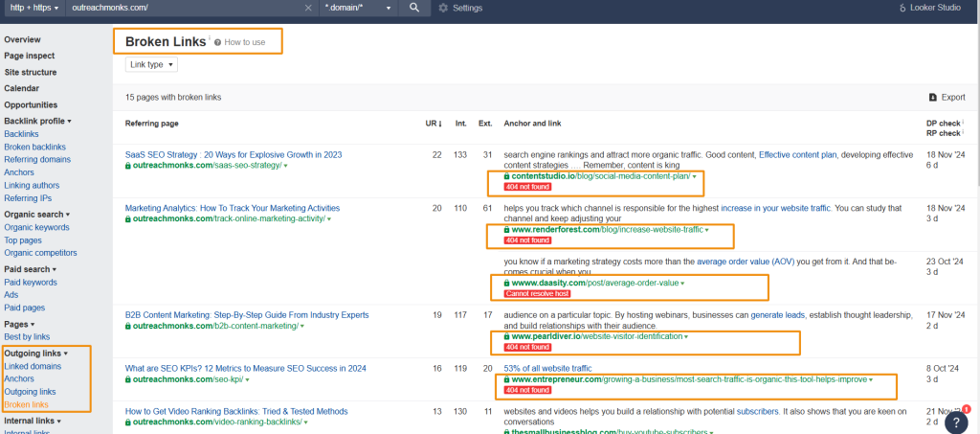Click into the outreachmonks.com URL input field
The image size is (980, 434).
coord(182,9)
